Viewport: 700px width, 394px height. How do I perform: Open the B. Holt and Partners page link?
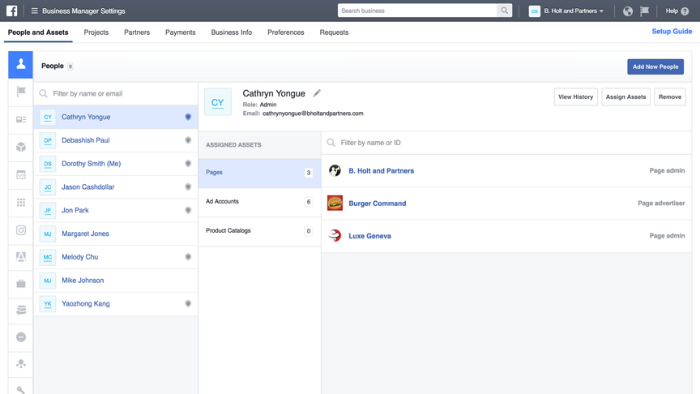[381, 170]
